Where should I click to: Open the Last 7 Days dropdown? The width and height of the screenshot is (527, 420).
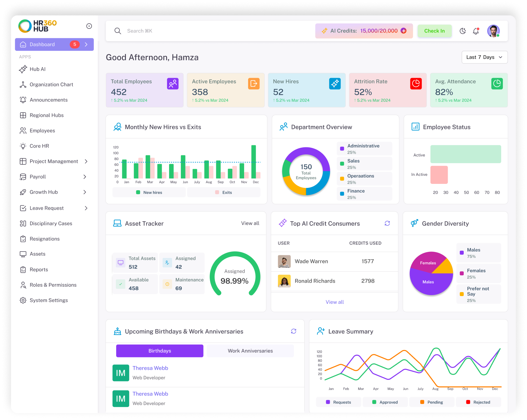[484, 57]
